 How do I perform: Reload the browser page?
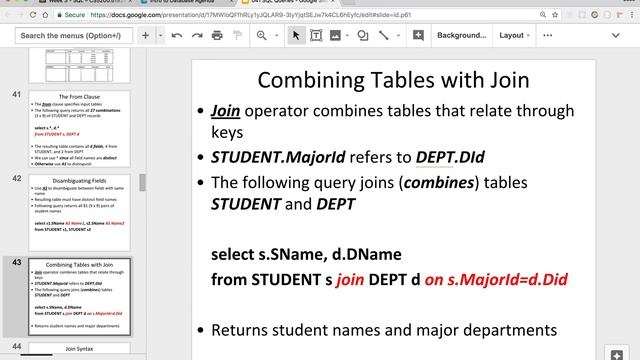(x=33, y=15)
